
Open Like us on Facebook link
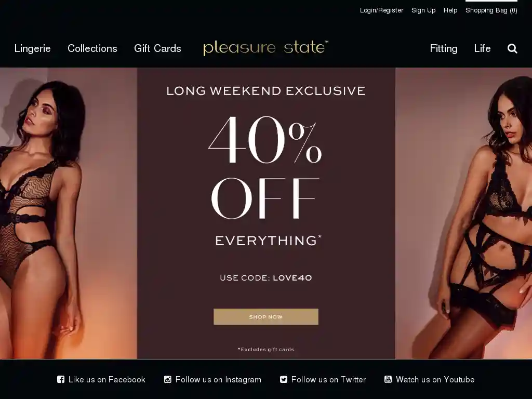101,379
